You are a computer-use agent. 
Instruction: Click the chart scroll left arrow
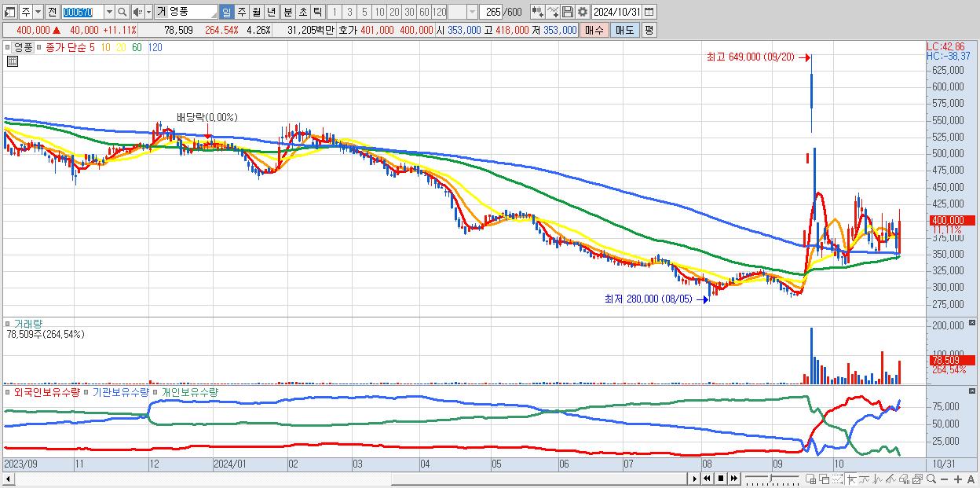click(9, 479)
